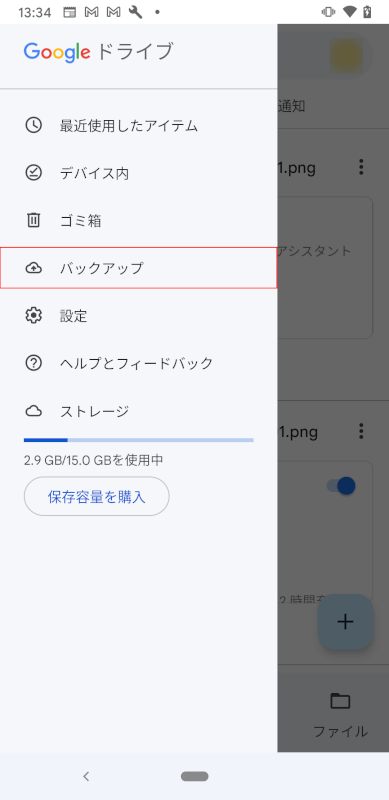Tap the 2.9 GB/15.0 GBを使用中 text
This screenshot has width=389, height=800.
[x=93, y=460]
